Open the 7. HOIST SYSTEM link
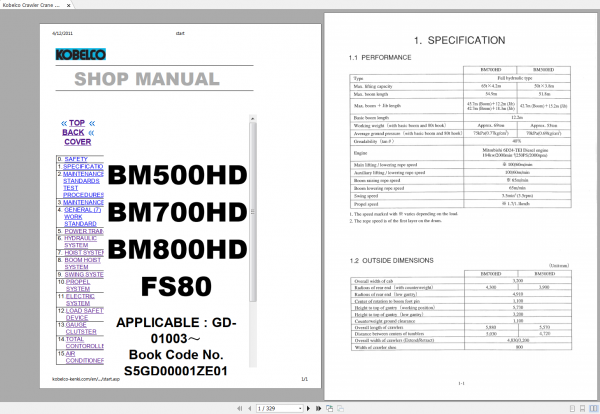 (x=84, y=253)
